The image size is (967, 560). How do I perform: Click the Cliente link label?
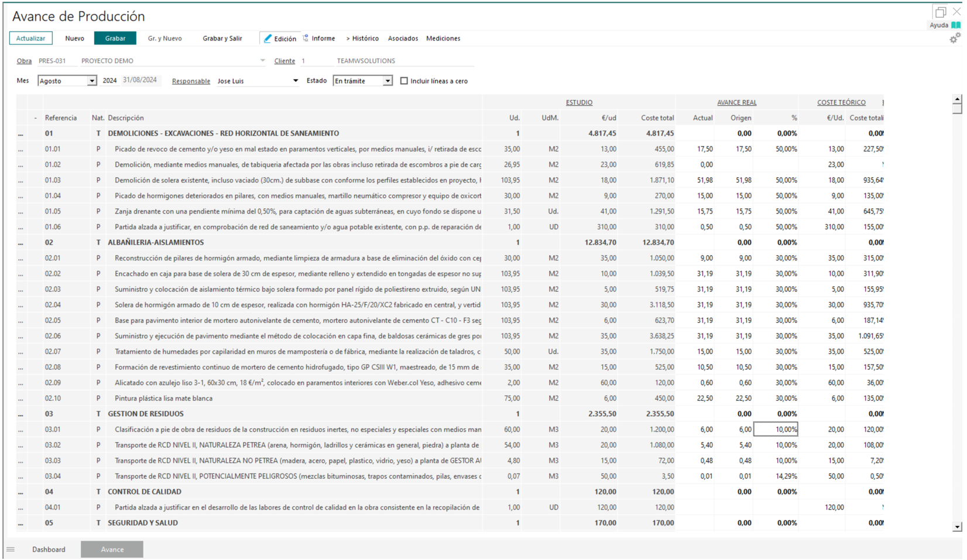[x=284, y=61]
